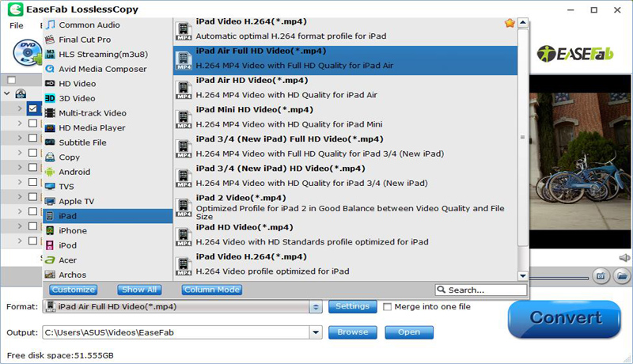Image resolution: width=633 pixels, height=364 pixels.
Task: Click the Final Cut Pro clapperboard icon
Action: tap(50, 40)
